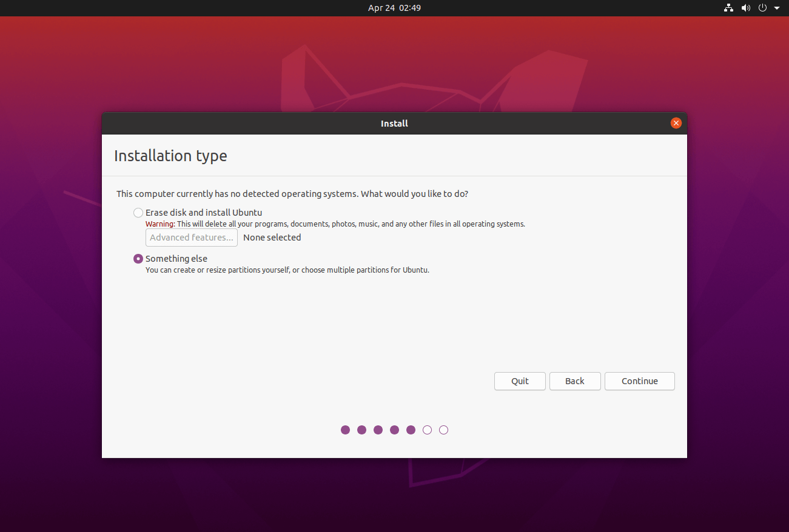Viewport: 789px width, 532px height.
Task: Click the network icon in the top bar
Action: (x=728, y=8)
